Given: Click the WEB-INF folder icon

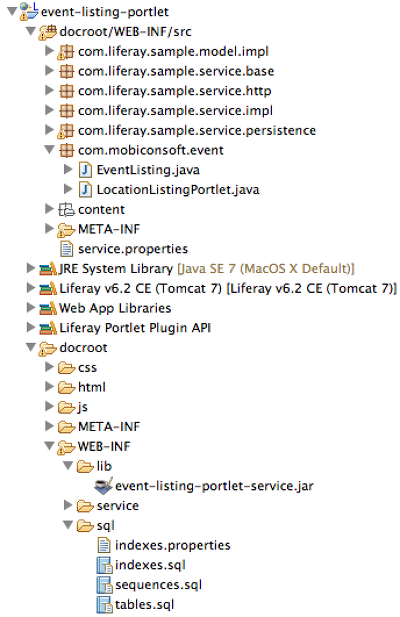Looking at the screenshot, I should [66, 447].
